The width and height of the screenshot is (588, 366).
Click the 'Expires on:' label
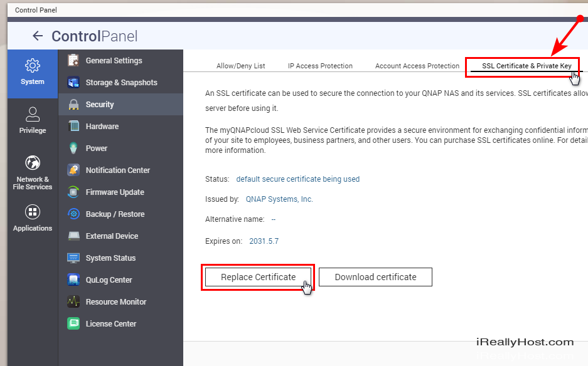click(x=223, y=241)
